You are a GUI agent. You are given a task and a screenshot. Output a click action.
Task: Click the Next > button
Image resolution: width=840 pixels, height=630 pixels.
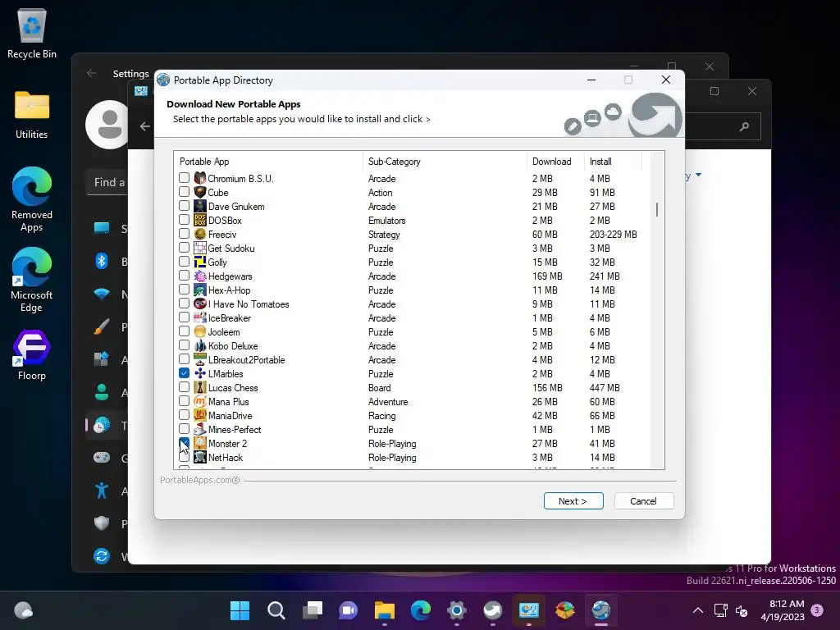point(573,501)
